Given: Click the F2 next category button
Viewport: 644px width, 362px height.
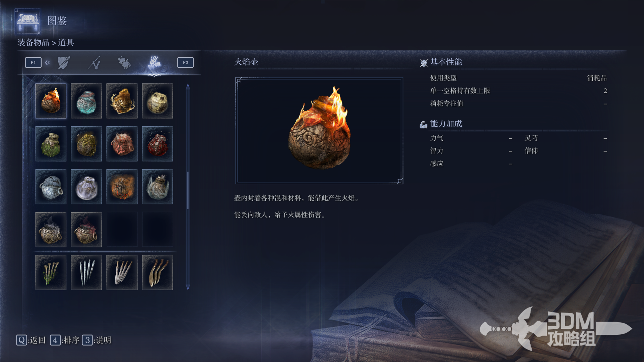Looking at the screenshot, I should tap(185, 63).
